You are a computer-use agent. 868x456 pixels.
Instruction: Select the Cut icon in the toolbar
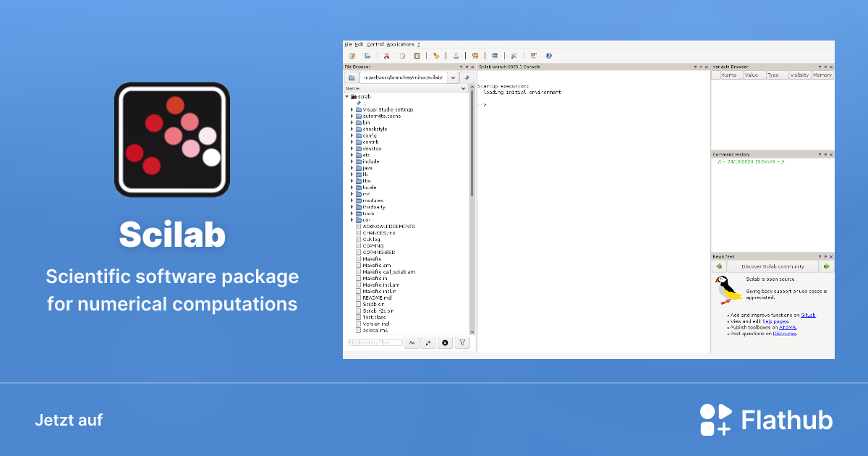386,55
